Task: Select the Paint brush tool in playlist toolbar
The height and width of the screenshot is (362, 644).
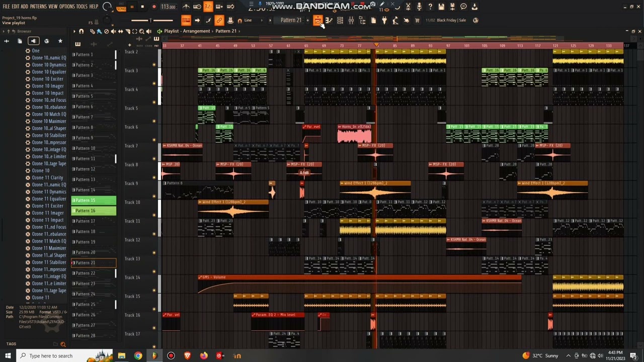Action: pos(99,31)
